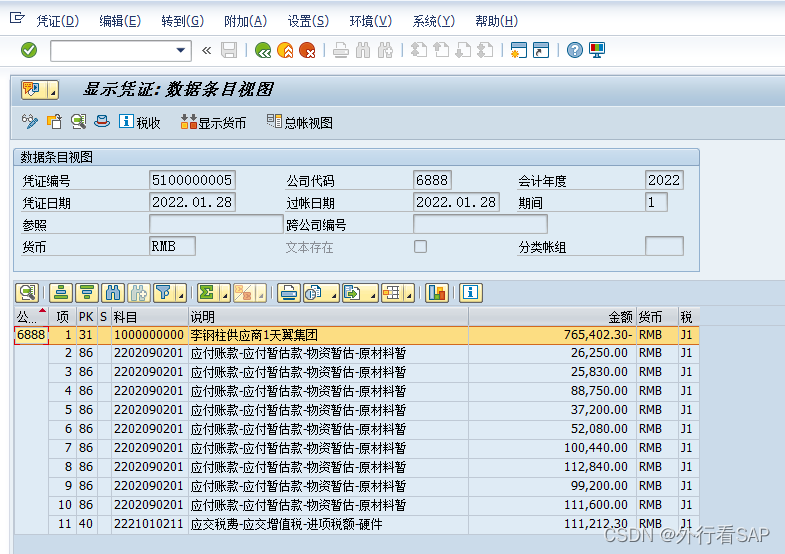Click the grid Find binoculars icon
Screen dimensions: 785x554
click(113, 293)
